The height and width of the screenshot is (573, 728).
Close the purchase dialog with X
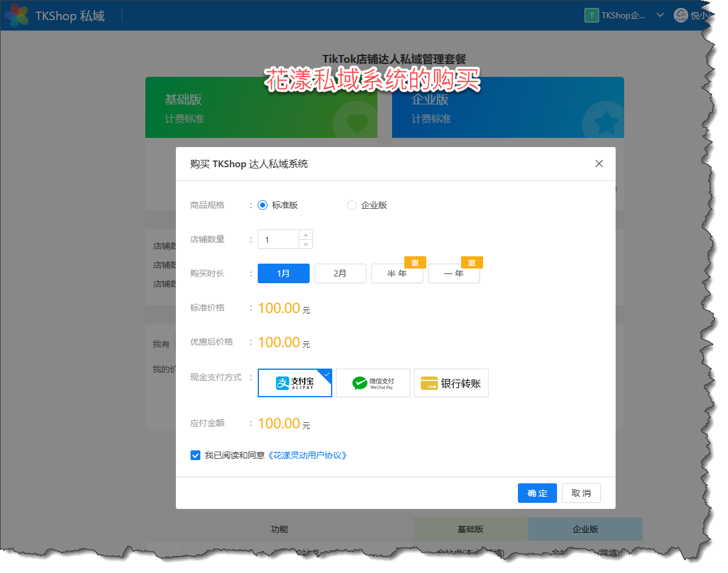(599, 164)
